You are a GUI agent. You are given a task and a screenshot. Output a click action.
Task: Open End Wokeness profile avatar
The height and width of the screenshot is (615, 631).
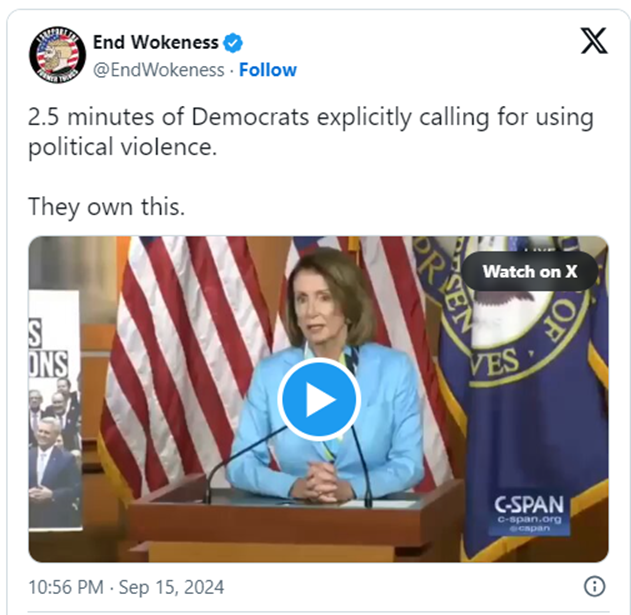[x=58, y=55]
